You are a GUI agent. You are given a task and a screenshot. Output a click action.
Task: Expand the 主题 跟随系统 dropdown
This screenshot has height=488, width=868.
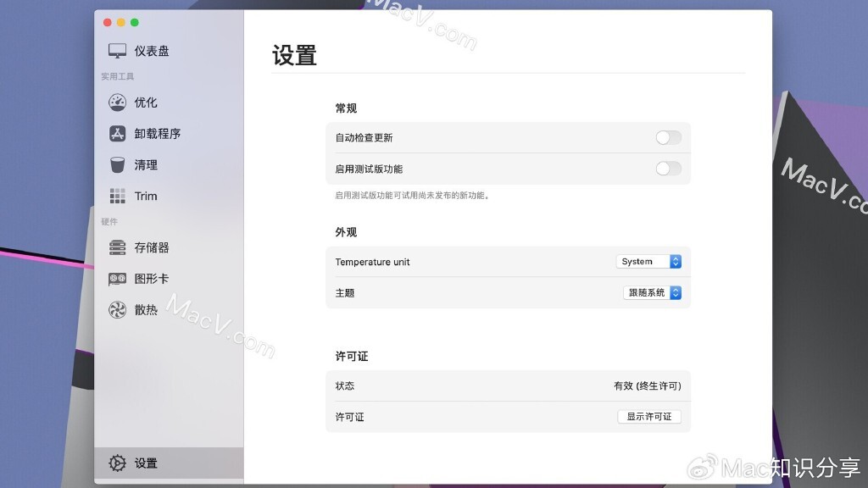(652, 292)
